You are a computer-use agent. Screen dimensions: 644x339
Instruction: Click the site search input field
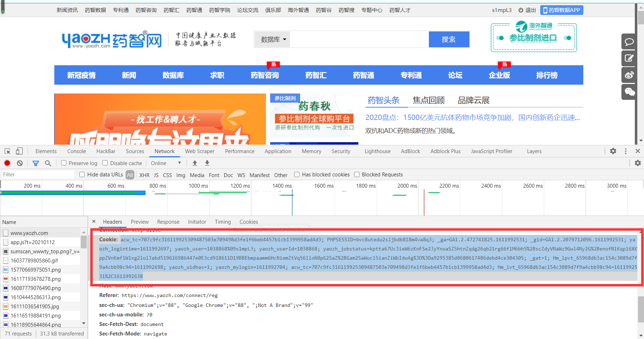[359, 39]
